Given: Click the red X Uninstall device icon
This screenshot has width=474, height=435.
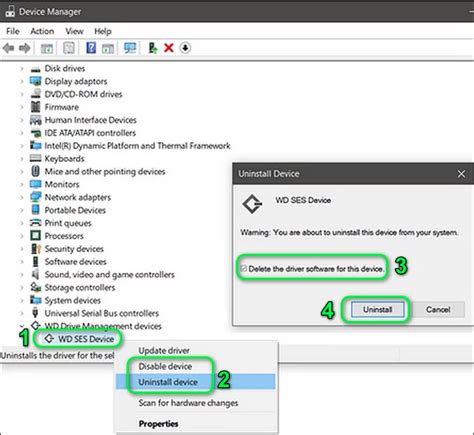Looking at the screenshot, I should click(169, 48).
